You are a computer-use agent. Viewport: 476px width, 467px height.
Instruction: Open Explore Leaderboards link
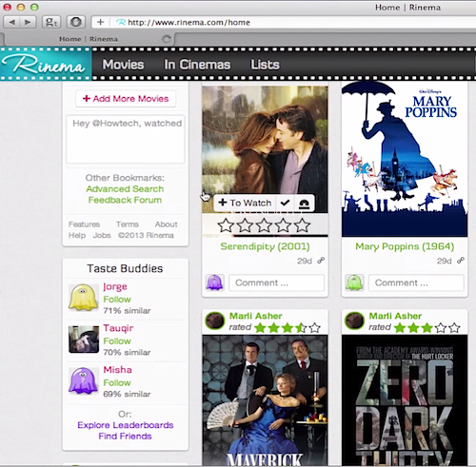pos(126,425)
